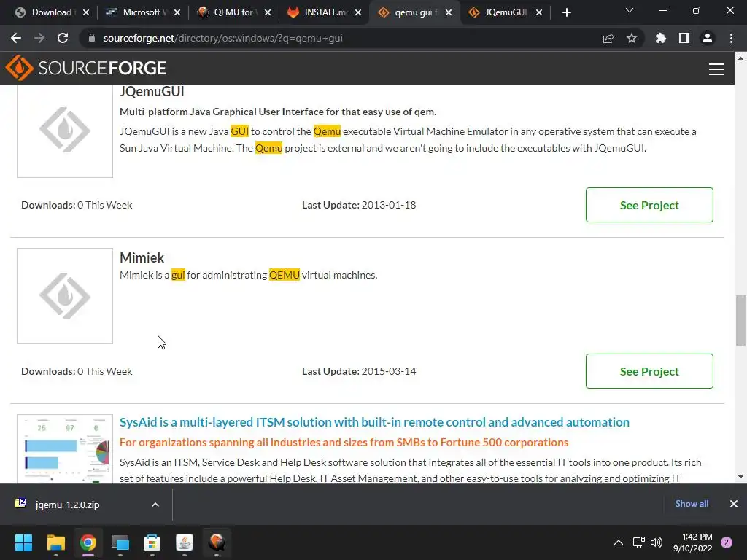
Task: Open File Explorer from taskbar
Action: point(55,542)
